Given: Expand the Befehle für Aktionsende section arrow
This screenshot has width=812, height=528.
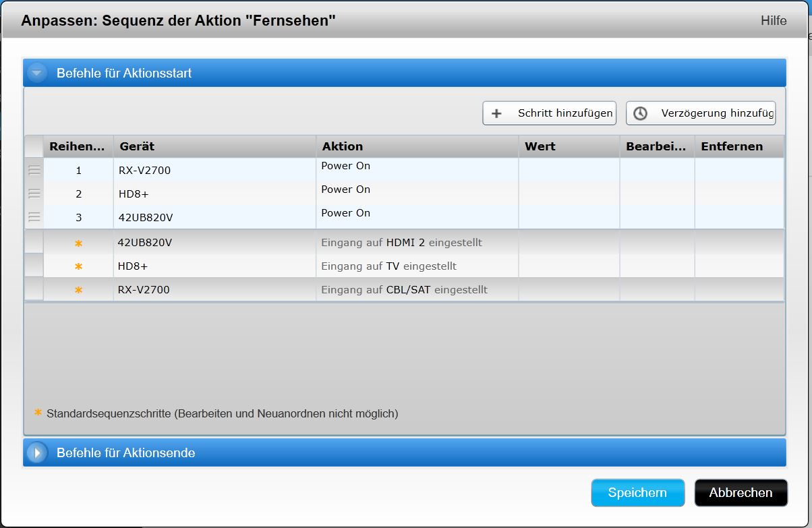Looking at the screenshot, I should pyautogui.click(x=37, y=452).
